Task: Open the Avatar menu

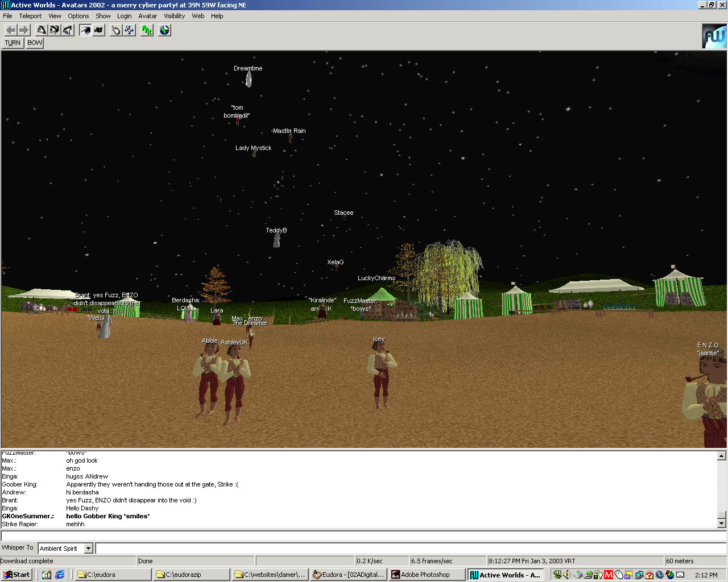Action: click(x=147, y=16)
